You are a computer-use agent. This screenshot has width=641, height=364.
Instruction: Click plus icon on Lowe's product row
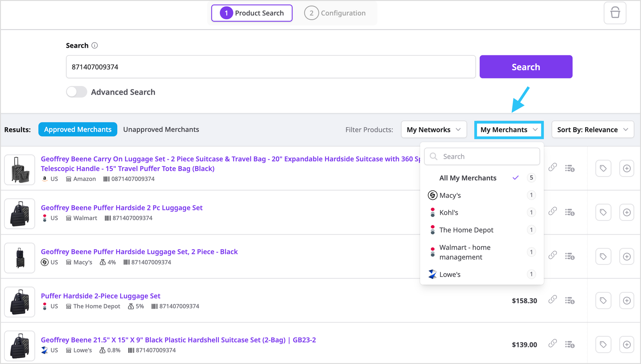coord(627,344)
